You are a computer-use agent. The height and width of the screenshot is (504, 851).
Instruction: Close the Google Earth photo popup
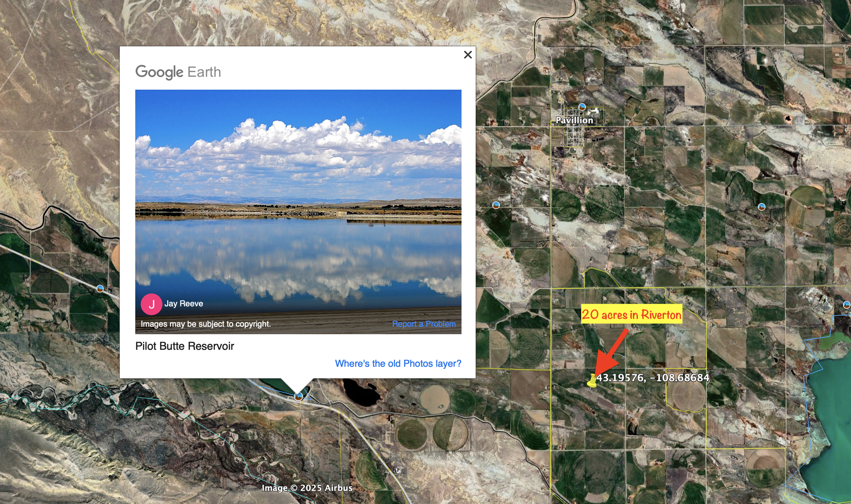(468, 55)
